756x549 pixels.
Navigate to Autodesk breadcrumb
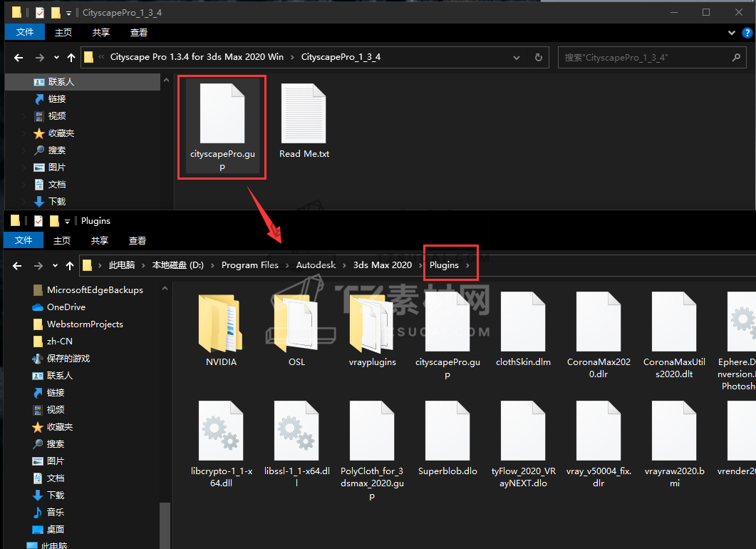316,265
